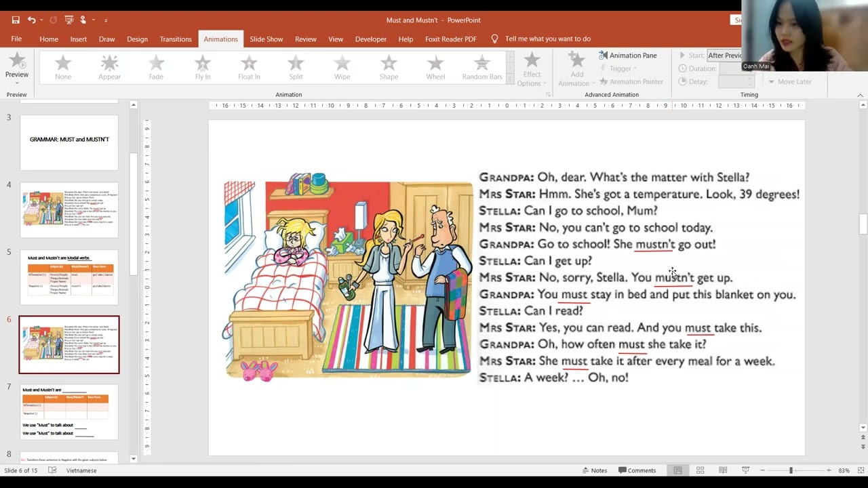
Task: Open the Effect Options dropdown
Action: pos(532,70)
